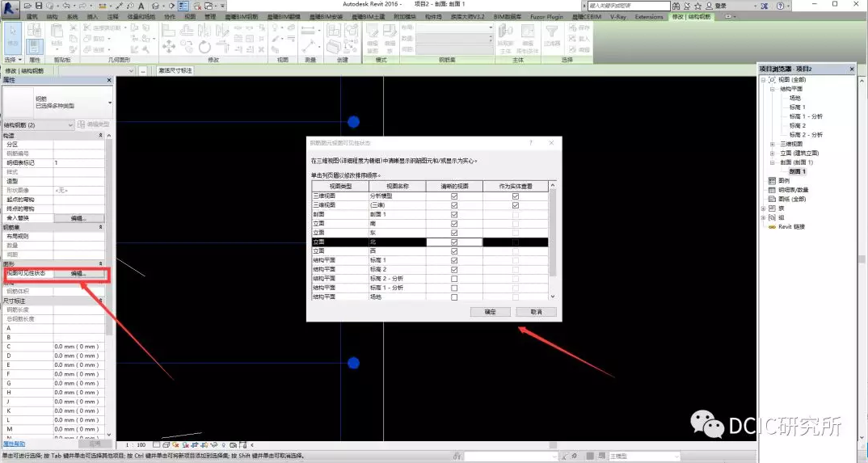Toggle 作为实体查看 checkbox for 分析模型 row
This screenshot has width=868, height=463.
(x=516, y=196)
